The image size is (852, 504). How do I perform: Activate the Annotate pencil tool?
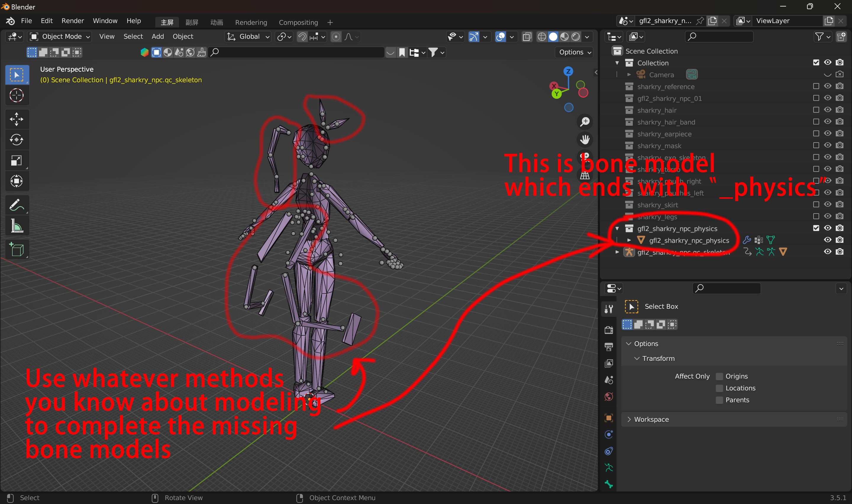pyautogui.click(x=16, y=205)
